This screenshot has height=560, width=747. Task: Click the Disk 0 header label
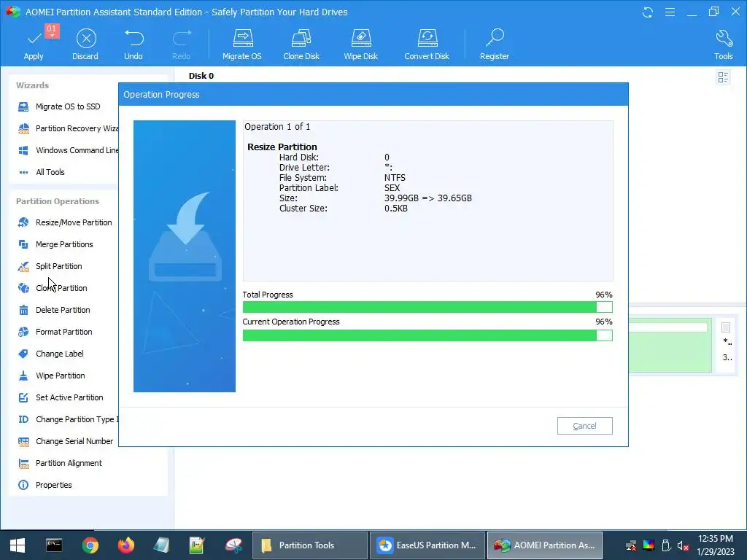click(201, 76)
